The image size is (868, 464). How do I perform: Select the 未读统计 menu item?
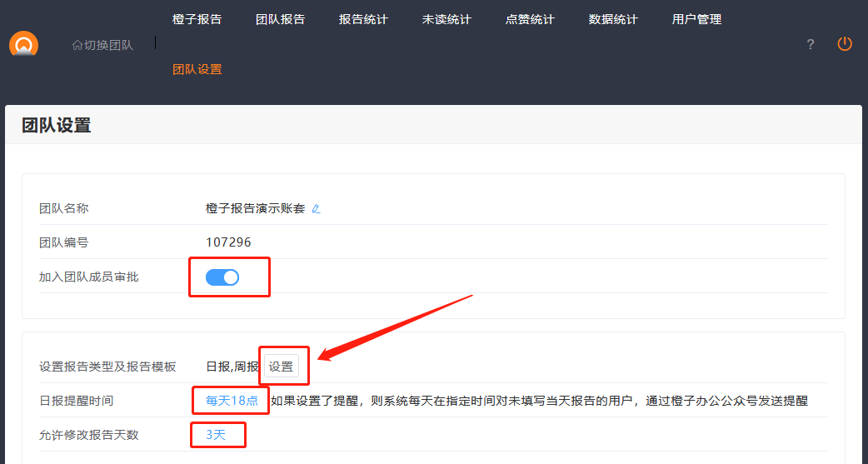point(446,19)
